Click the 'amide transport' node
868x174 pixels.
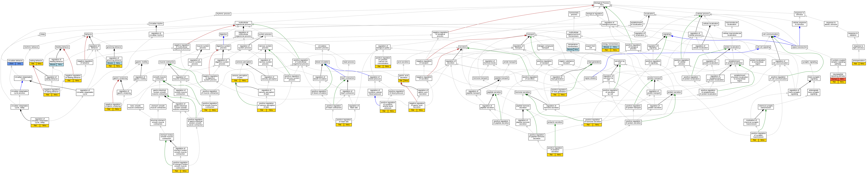point(510,62)
